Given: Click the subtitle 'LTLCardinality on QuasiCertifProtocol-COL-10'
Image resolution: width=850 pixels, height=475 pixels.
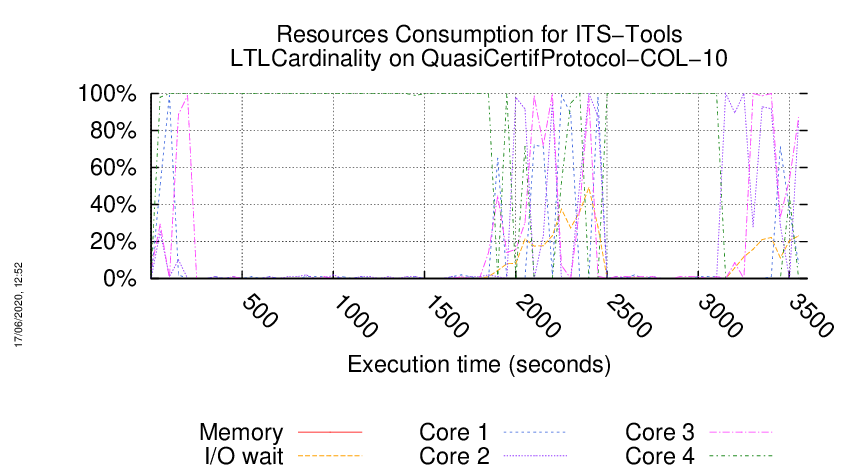Looking at the screenshot, I should (x=479, y=58).
